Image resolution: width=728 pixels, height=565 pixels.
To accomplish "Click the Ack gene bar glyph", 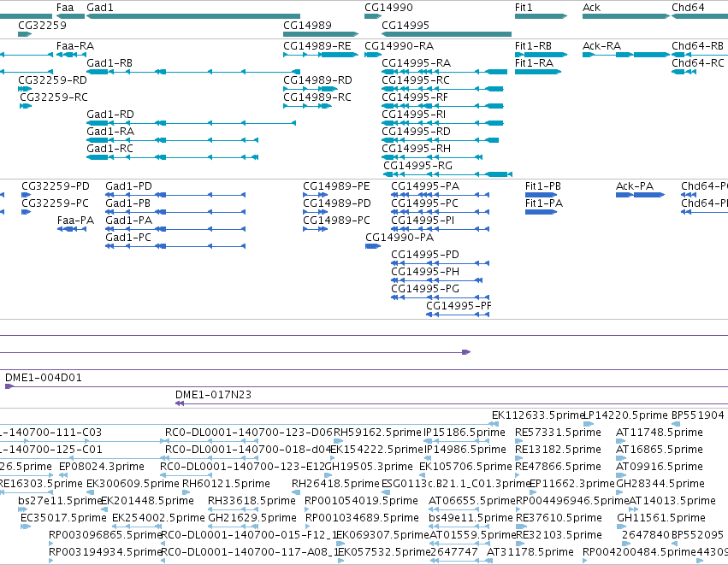I will point(626,16).
